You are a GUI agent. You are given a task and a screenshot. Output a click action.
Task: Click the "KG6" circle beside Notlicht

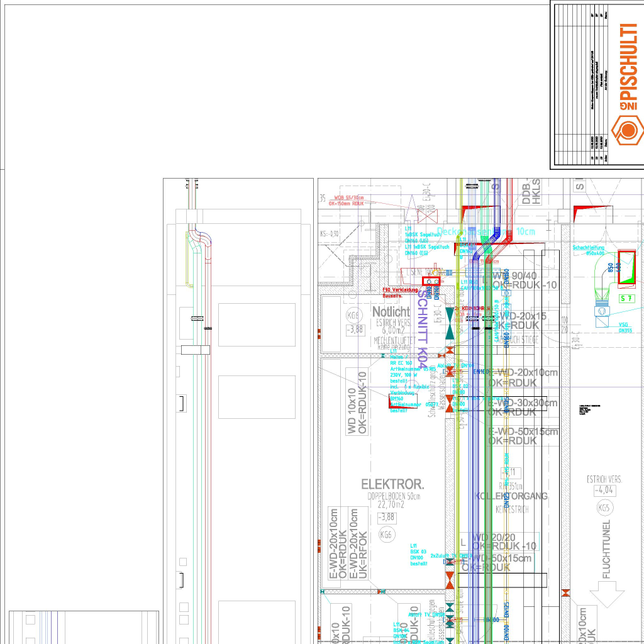[353, 316]
